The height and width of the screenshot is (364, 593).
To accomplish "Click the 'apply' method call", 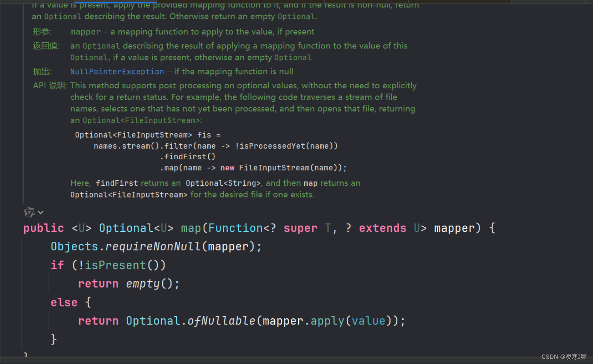I will point(327,321).
